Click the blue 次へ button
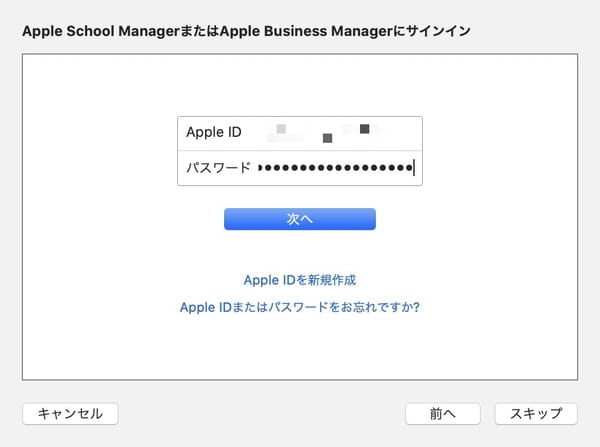 (x=300, y=219)
